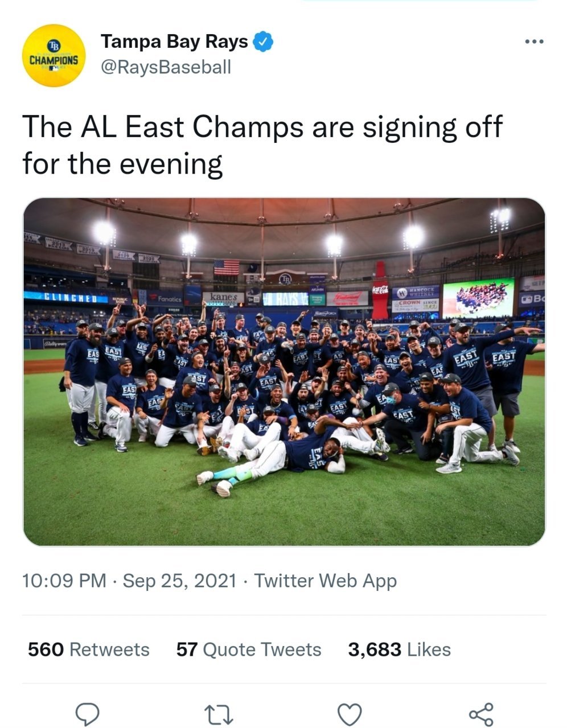Screen dimensions: 567x728
Task: Click the red Coca-Cola bottle sign in the photo
Action: [380, 290]
